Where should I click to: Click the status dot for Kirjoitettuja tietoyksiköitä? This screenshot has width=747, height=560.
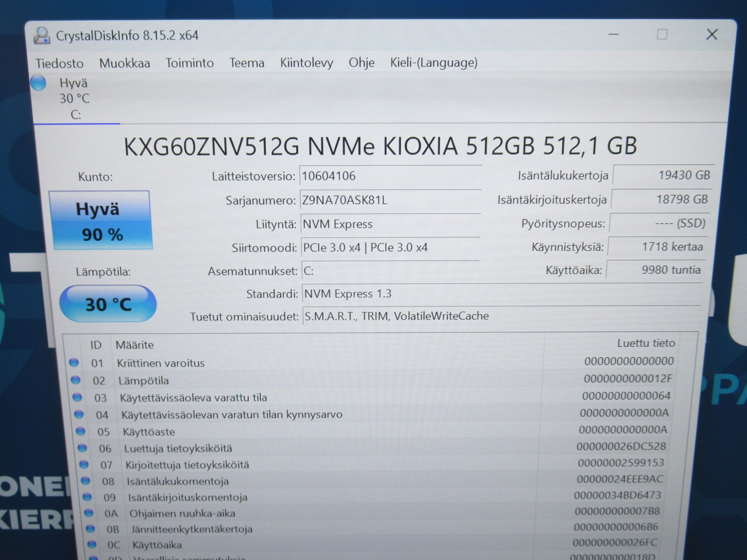[x=84, y=464]
